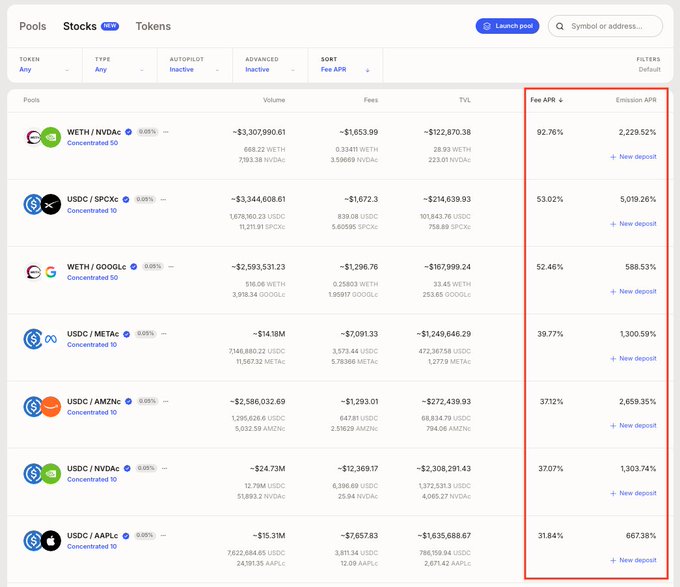680x587 pixels.
Task: Click New deposit for USDC / AMZNc
Action: point(633,426)
